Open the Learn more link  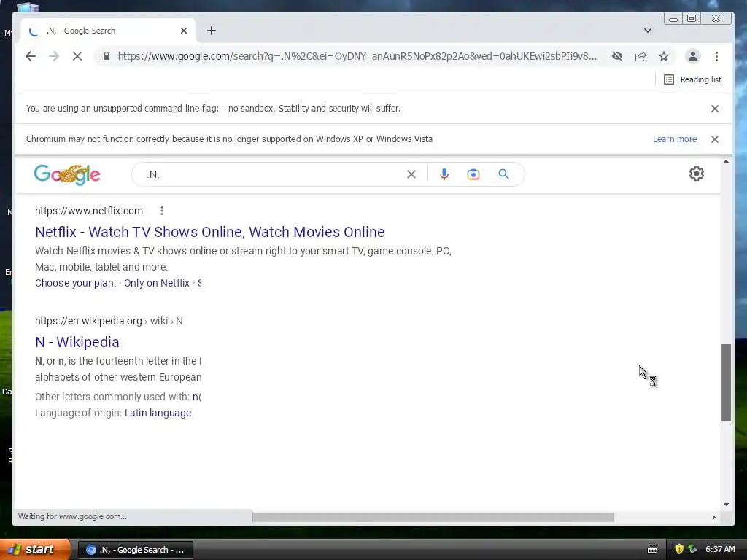(x=675, y=139)
